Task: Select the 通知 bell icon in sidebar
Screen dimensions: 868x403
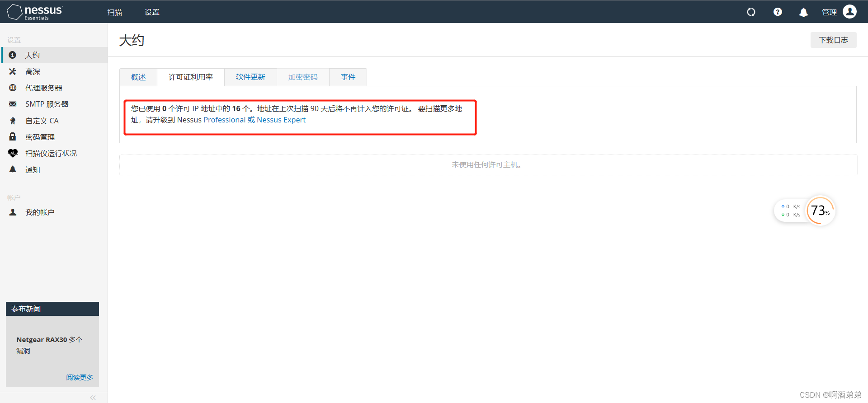Action: pyautogui.click(x=13, y=169)
